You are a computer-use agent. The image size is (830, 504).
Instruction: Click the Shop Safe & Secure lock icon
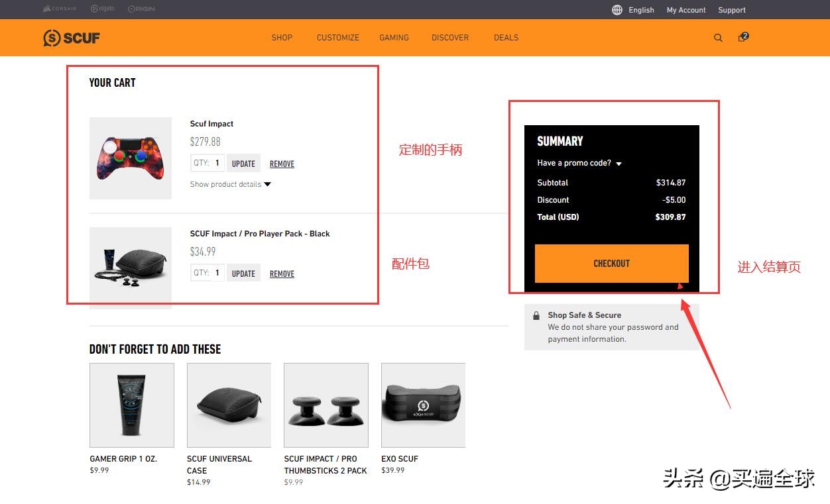click(x=536, y=316)
